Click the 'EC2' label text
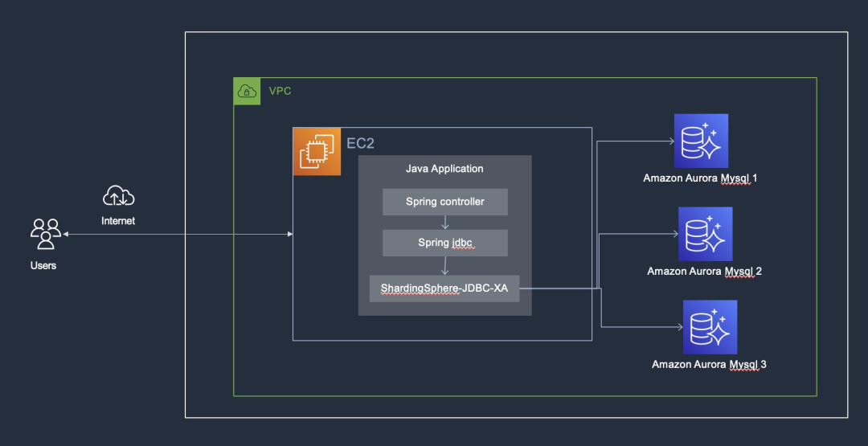 tap(360, 144)
